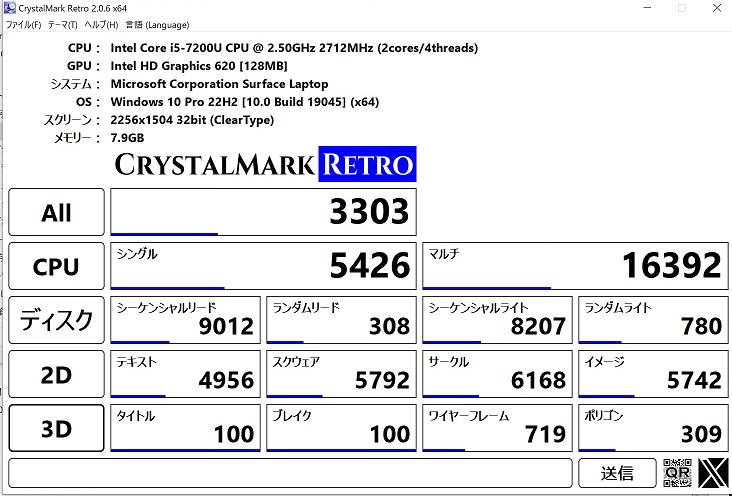The height and width of the screenshot is (496, 732).
Task: Start the CPU benchmark
Action: [x=56, y=266]
